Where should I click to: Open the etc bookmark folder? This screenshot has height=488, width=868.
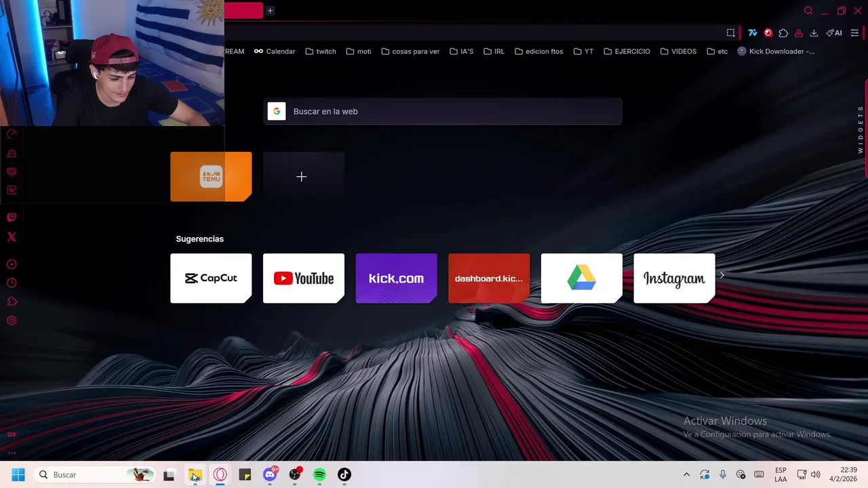(x=717, y=52)
